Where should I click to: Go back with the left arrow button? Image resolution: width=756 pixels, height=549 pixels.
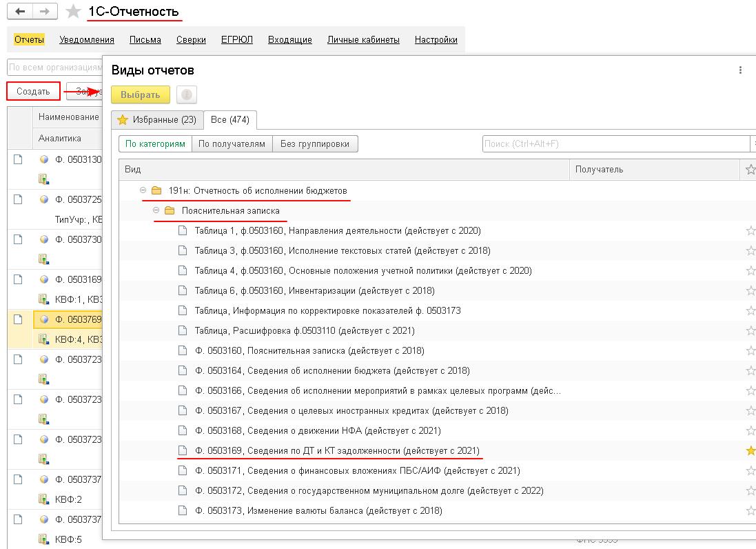tap(20, 11)
